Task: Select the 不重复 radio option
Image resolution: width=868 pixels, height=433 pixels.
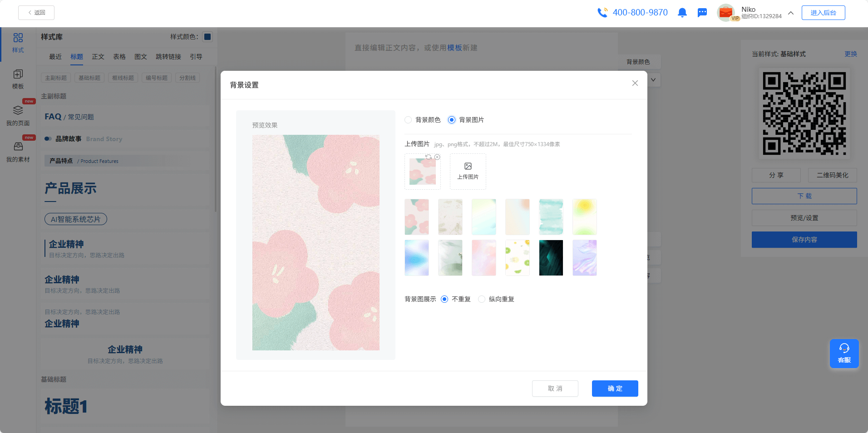Action: [x=444, y=299]
